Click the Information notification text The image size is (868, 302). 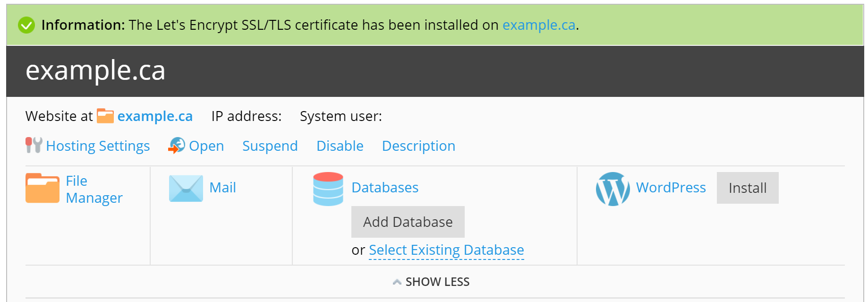coord(310,25)
